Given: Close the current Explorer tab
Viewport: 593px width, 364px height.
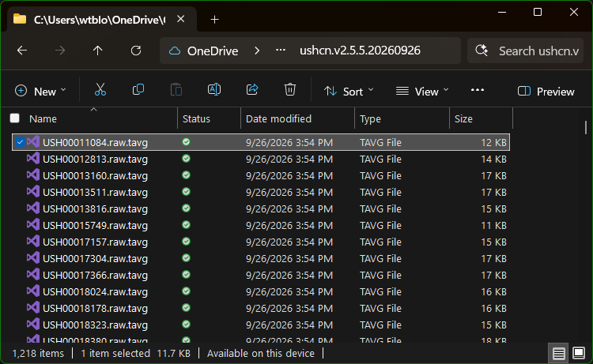Looking at the screenshot, I should tap(181, 19).
